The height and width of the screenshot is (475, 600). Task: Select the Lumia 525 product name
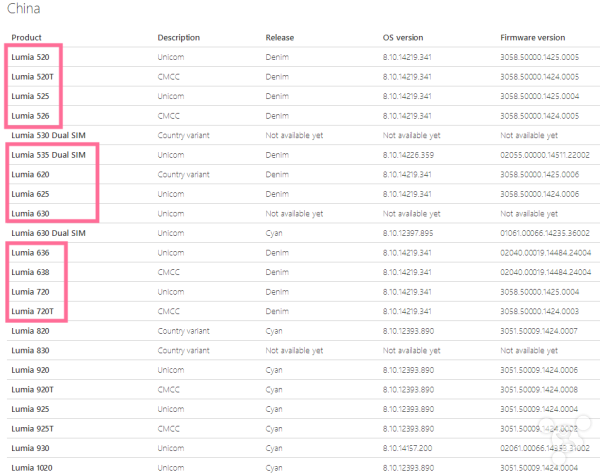click(30, 96)
